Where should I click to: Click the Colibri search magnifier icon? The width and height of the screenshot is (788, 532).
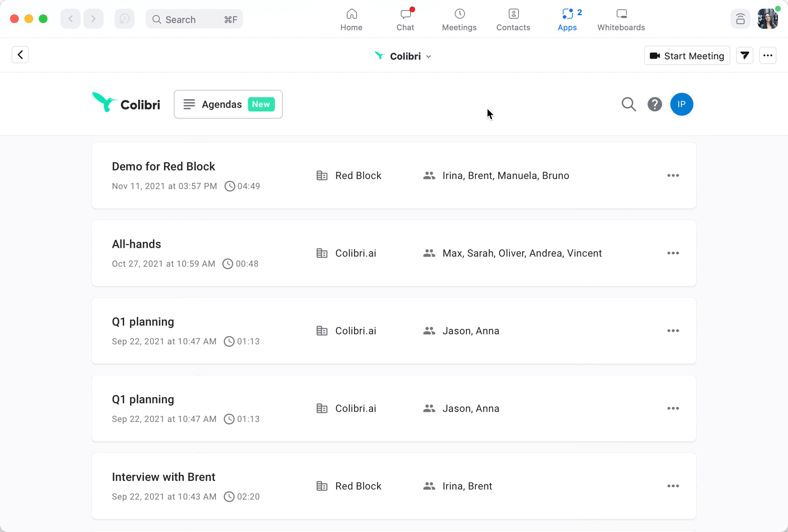[x=629, y=104]
